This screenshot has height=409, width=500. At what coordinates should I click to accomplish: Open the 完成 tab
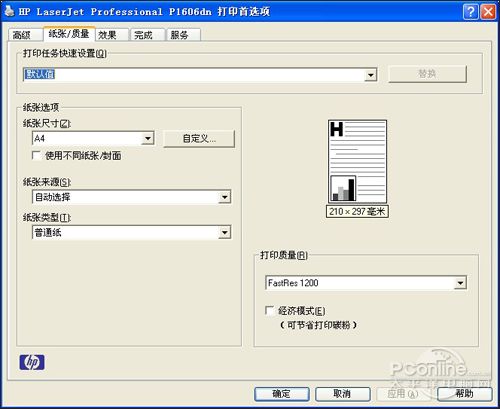pos(147,35)
